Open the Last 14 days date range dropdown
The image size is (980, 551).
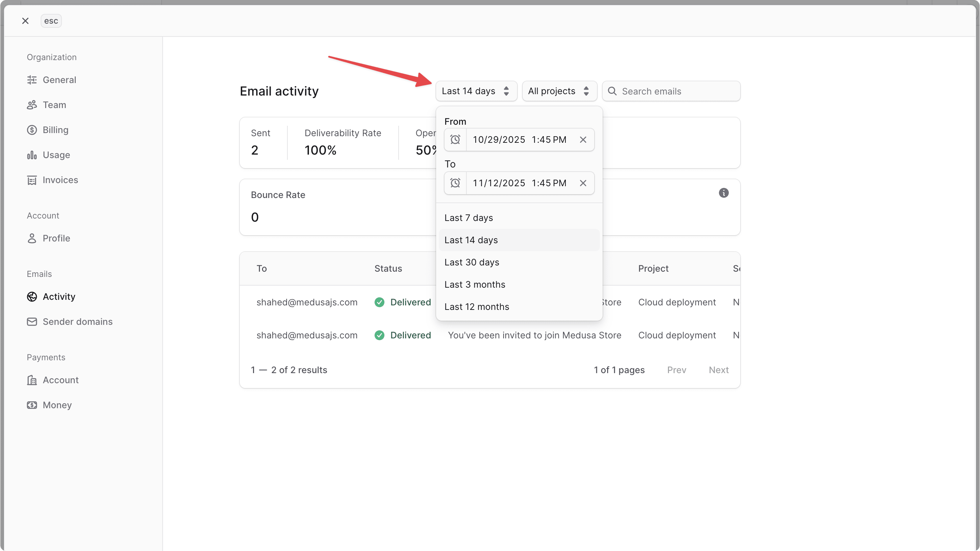point(476,91)
